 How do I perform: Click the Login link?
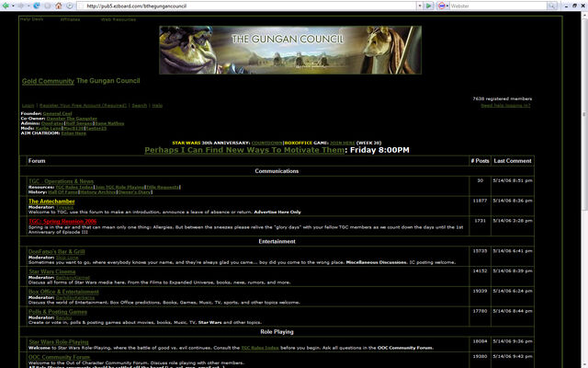click(28, 106)
